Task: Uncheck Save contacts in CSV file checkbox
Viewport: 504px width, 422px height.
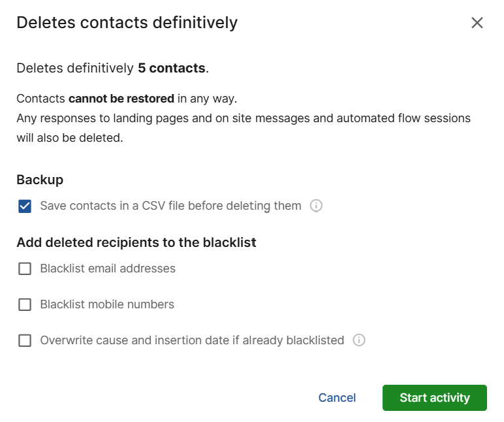Action: [25, 206]
